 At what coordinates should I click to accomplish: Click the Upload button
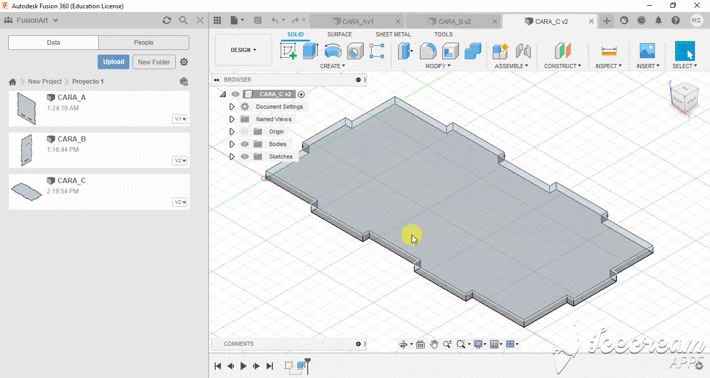(x=113, y=62)
